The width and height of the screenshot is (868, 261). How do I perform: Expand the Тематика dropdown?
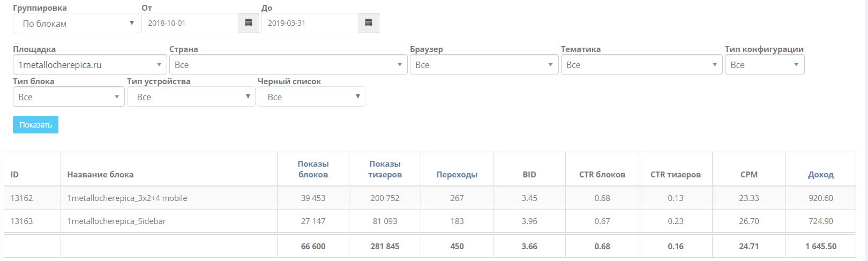pos(642,65)
